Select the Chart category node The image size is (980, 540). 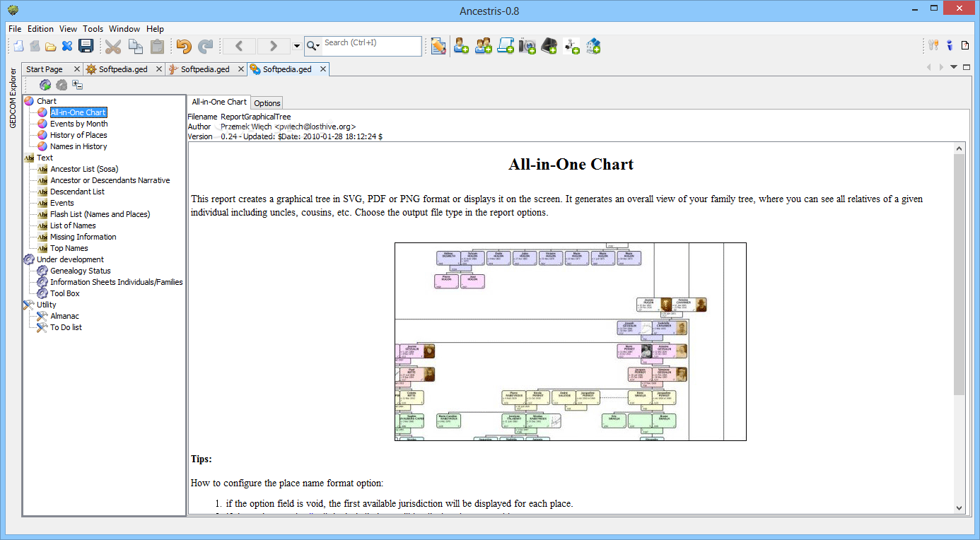pos(47,101)
